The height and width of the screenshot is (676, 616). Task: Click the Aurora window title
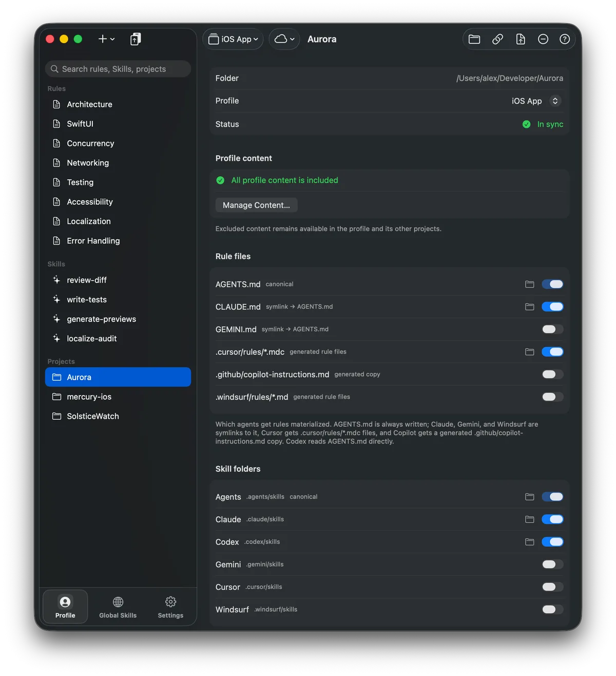click(x=322, y=39)
